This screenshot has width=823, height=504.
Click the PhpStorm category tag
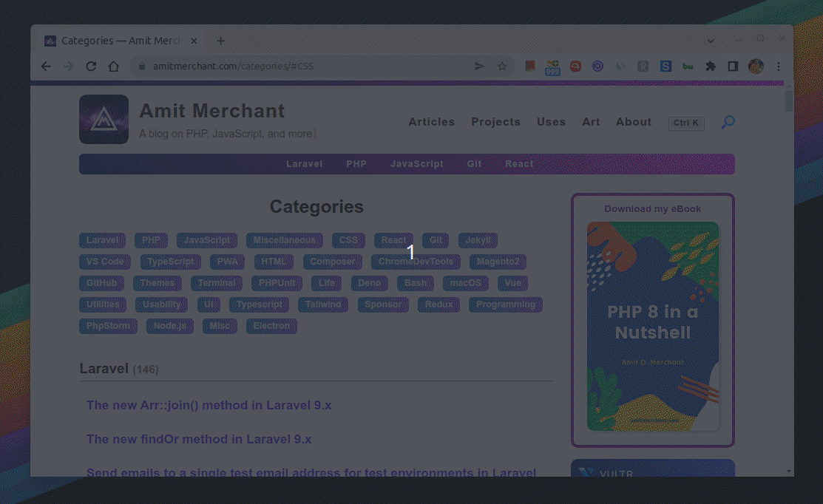(x=108, y=326)
